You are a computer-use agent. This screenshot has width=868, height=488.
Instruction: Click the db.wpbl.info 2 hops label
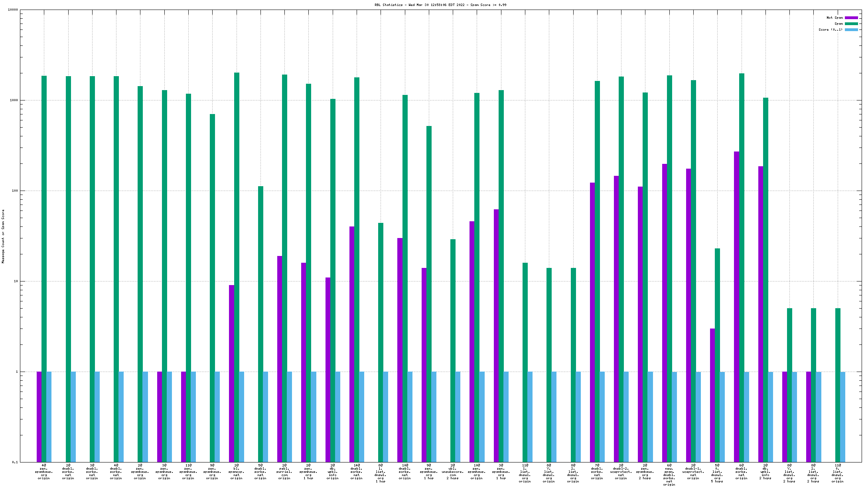coord(765,472)
